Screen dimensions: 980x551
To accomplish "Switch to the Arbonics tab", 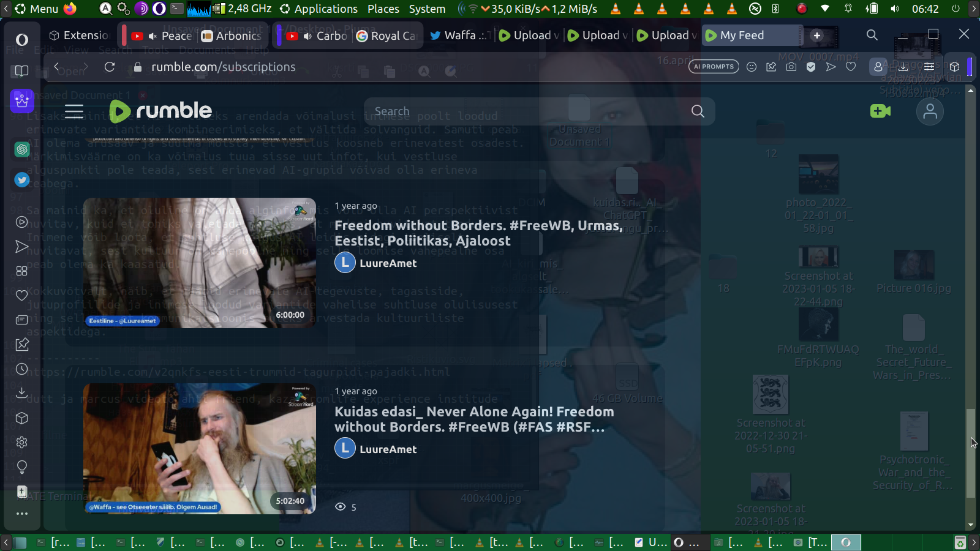I will click(x=232, y=36).
